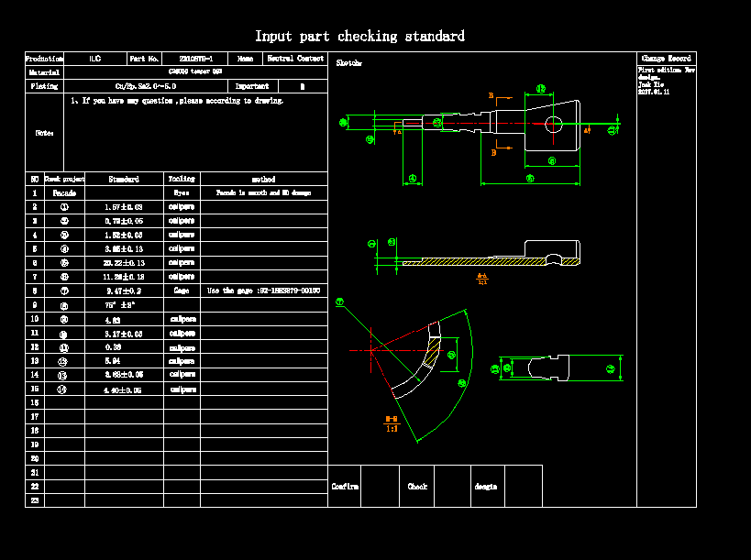Click the 'Gage' tooling cell in row 8
The width and height of the screenshot is (751, 560).
182,290
